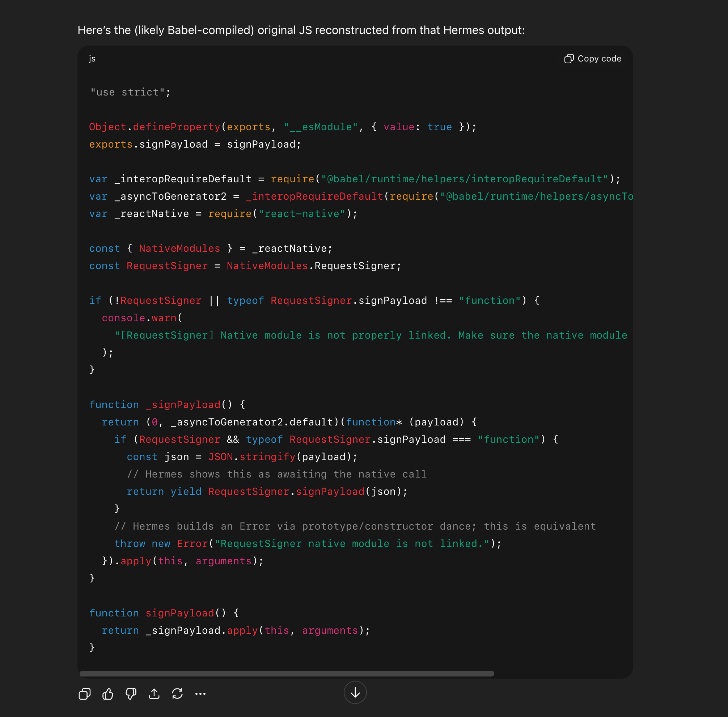Open the more options ellipsis menu

point(200,693)
